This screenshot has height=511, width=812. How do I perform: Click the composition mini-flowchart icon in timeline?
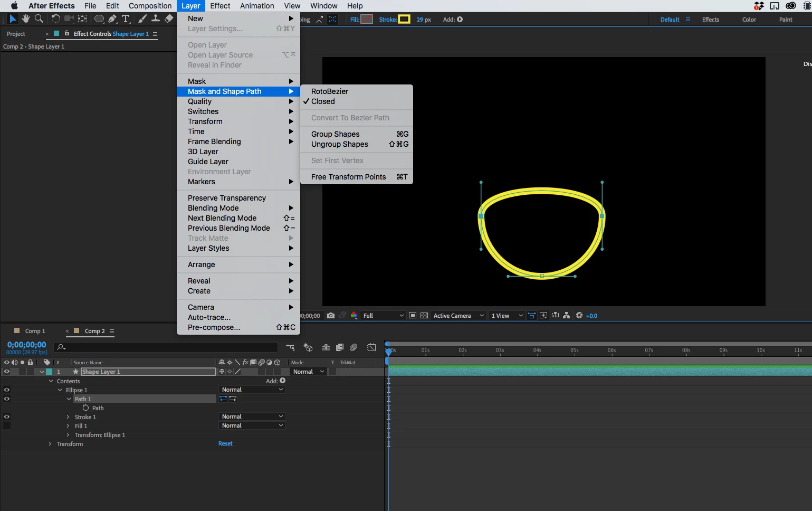(x=290, y=347)
